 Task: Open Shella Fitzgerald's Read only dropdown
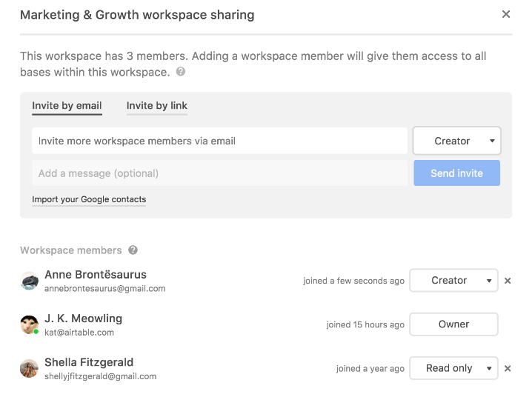(453, 368)
